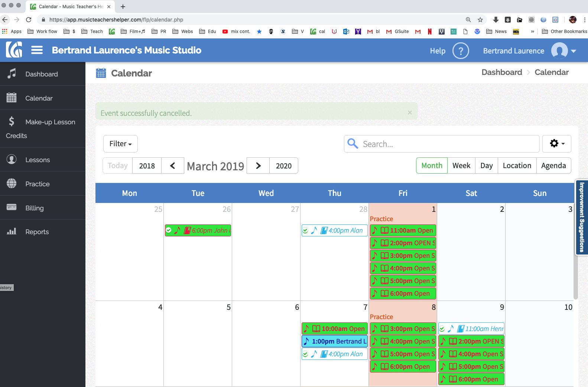The height and width of the screenshot is (387, 588).
Task: Switch to the Agenda view tab
Action: tap(553, 165)
